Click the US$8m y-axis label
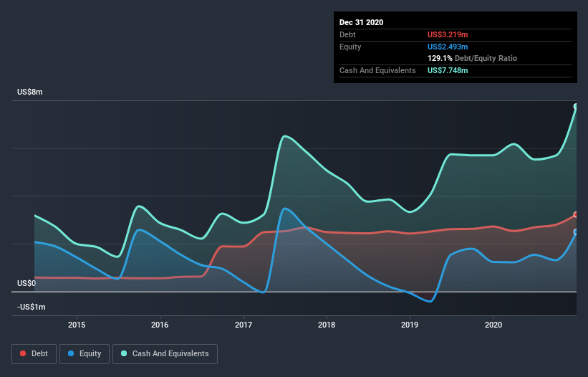This screenshot has width=588, height=377. (30, 92)
